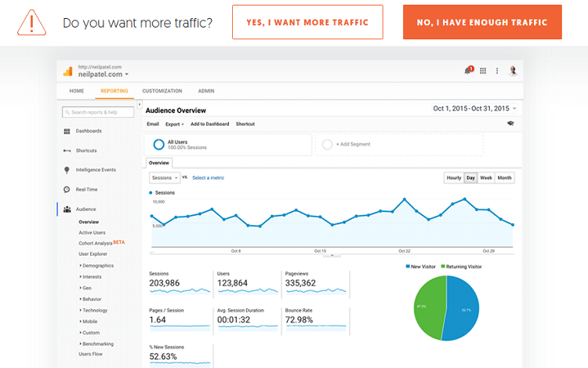
Task: Open Overview under Audience
Action: click(x=89, y=222)
